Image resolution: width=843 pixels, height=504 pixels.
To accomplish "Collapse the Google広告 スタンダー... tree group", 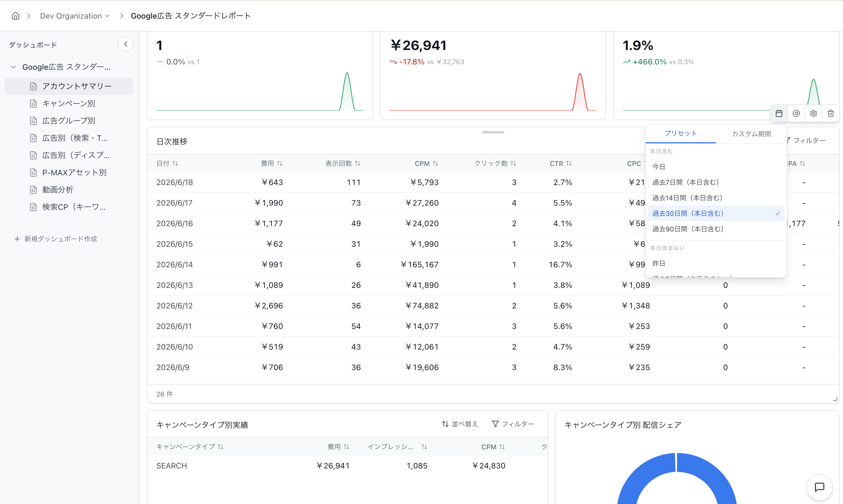I will click(x=13, y=67).
